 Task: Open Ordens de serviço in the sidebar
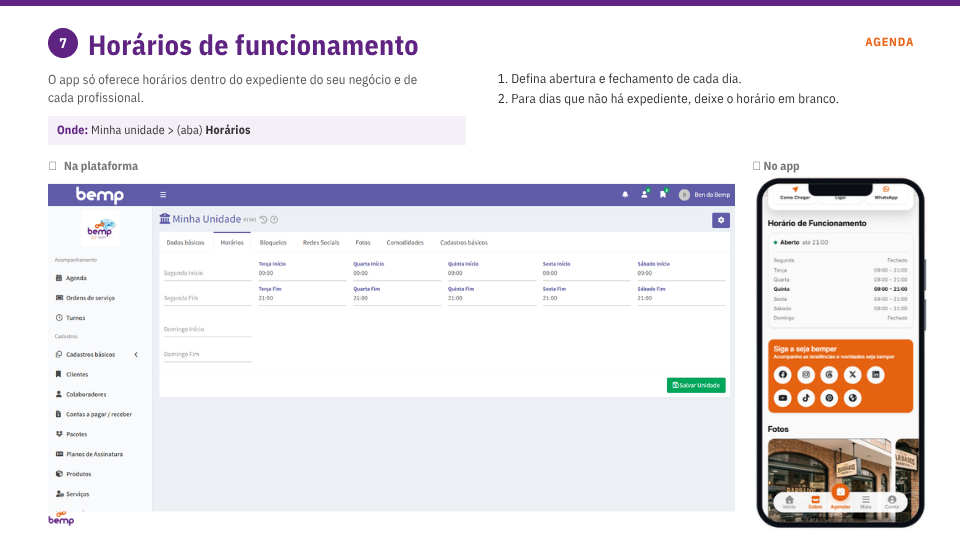(x=89, y=298)
